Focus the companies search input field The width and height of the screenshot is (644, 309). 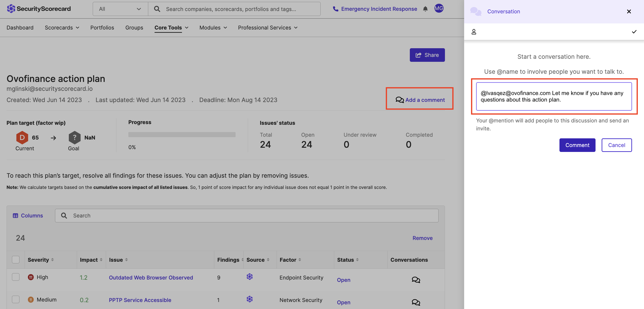click(x=234, y=9)
